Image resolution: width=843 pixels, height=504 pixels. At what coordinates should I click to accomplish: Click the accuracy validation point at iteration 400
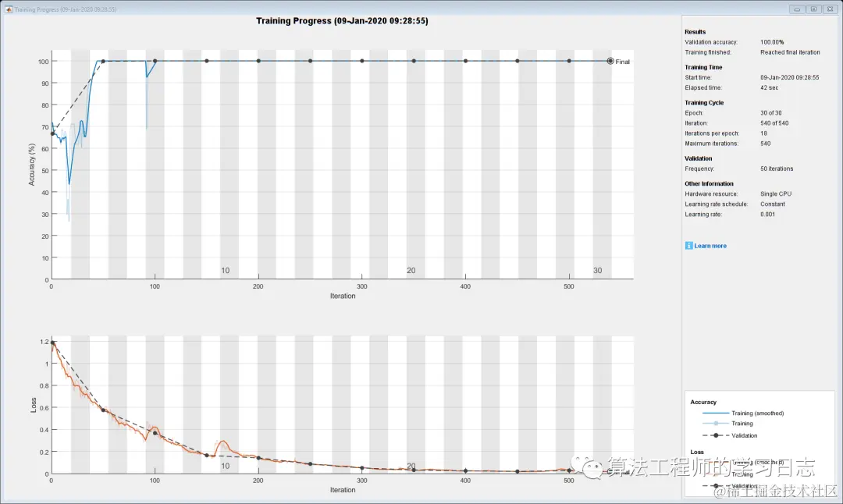click(465, 61)
